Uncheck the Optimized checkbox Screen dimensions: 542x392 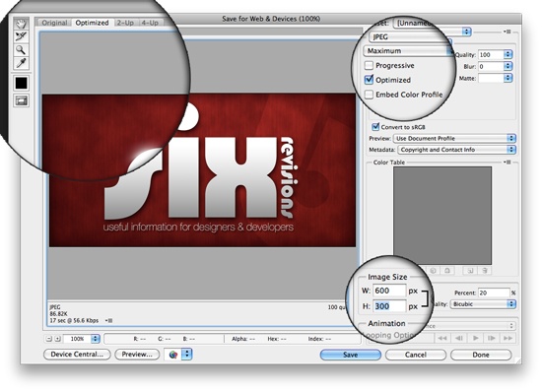click(x=370, y=80)
